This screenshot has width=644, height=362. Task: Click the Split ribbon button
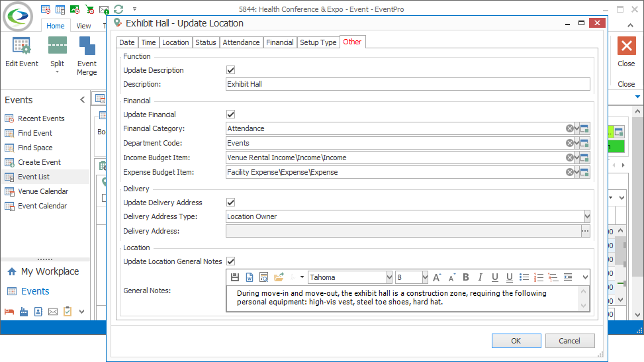coord(57,56)
